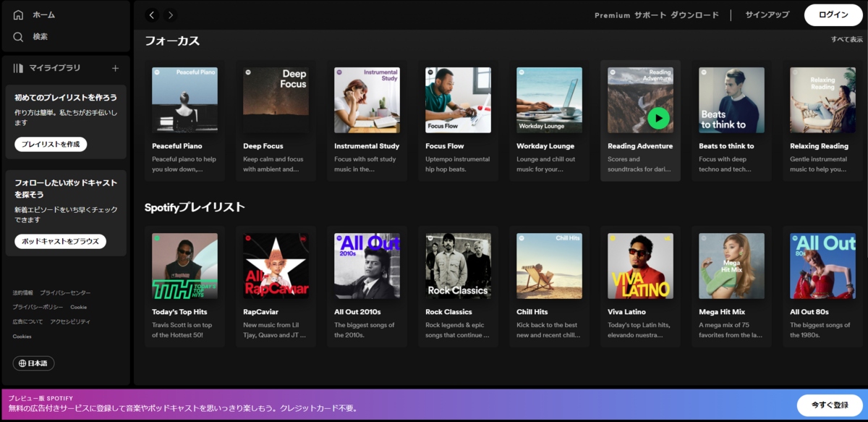This screenshot has height=422, width=868.
Task: Click the Cookies footer link on its own line
Action: pyautogui.click(x=22, y=337)
